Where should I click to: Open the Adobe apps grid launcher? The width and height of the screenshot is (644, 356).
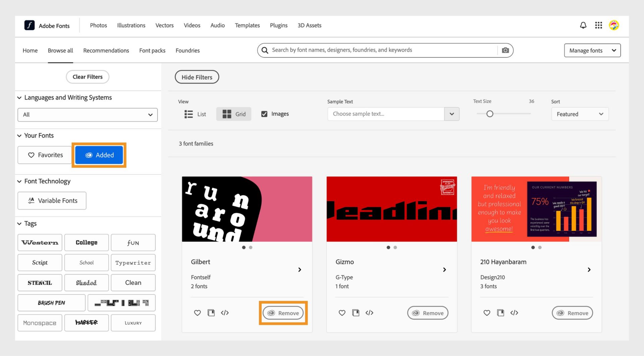pyautogui.click(x=598, y=25)
